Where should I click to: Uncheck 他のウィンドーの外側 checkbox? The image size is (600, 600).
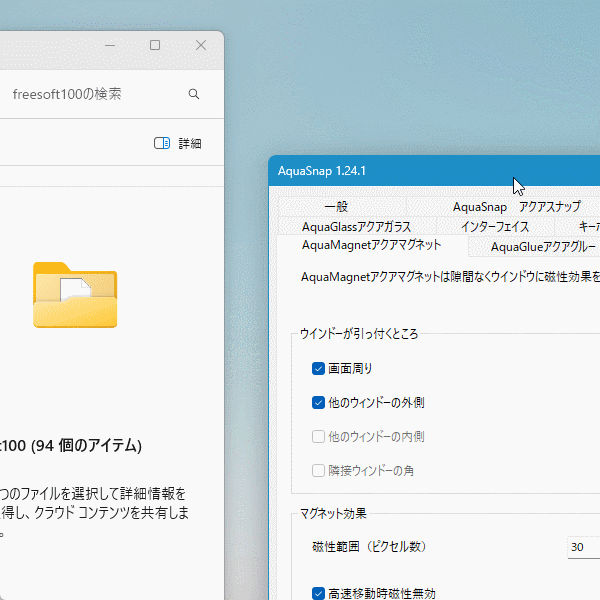tap(318, 403)
